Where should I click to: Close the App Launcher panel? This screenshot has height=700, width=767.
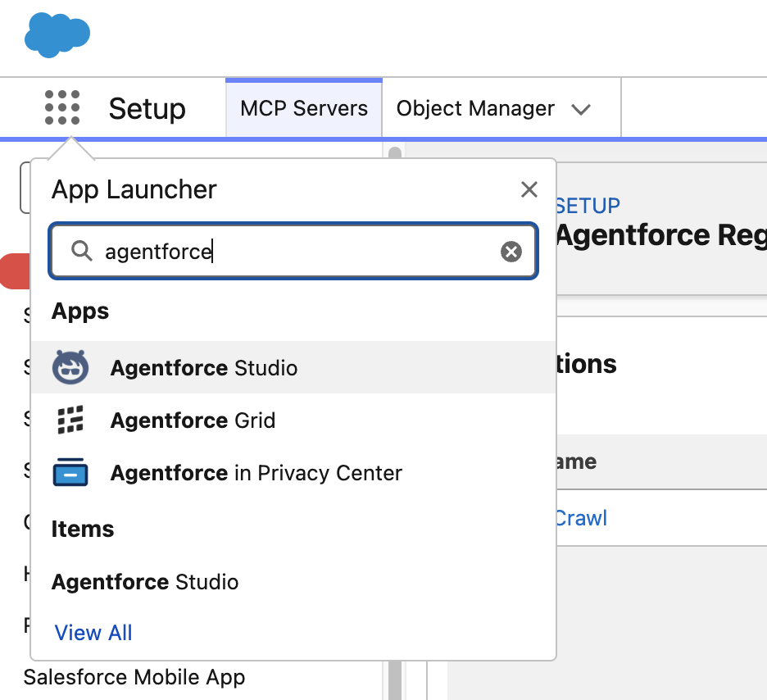529,189
